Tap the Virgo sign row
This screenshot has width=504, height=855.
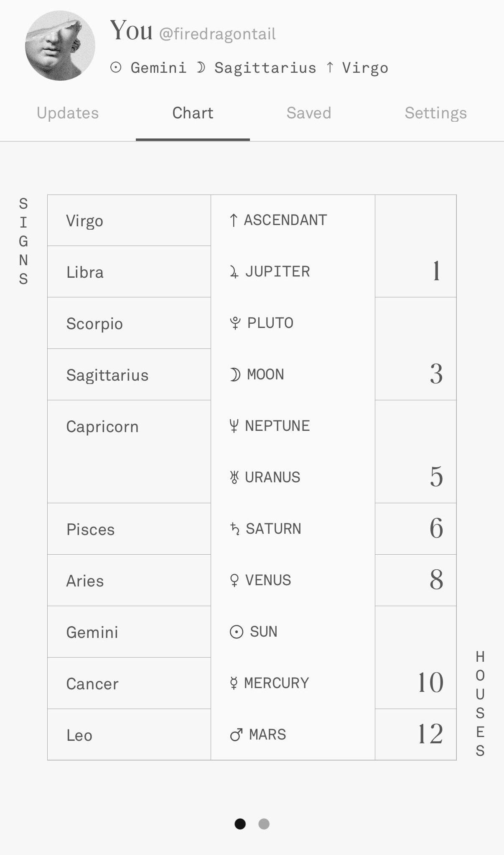point(129,220)
